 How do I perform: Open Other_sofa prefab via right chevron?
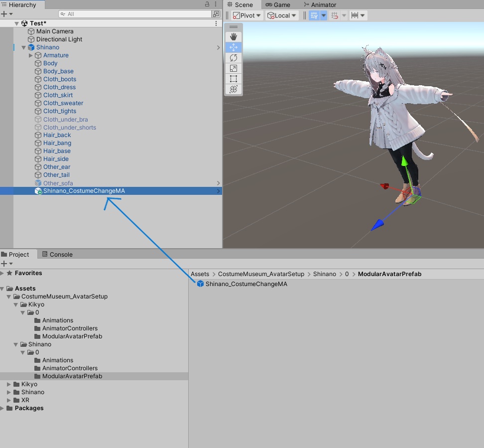[x=218, y=183]
